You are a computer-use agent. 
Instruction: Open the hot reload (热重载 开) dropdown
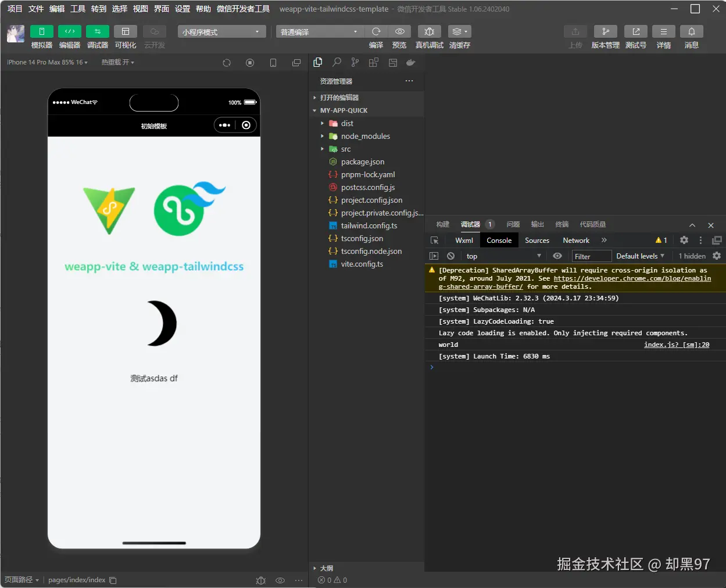pyautogui.click(x=117, y=62)
